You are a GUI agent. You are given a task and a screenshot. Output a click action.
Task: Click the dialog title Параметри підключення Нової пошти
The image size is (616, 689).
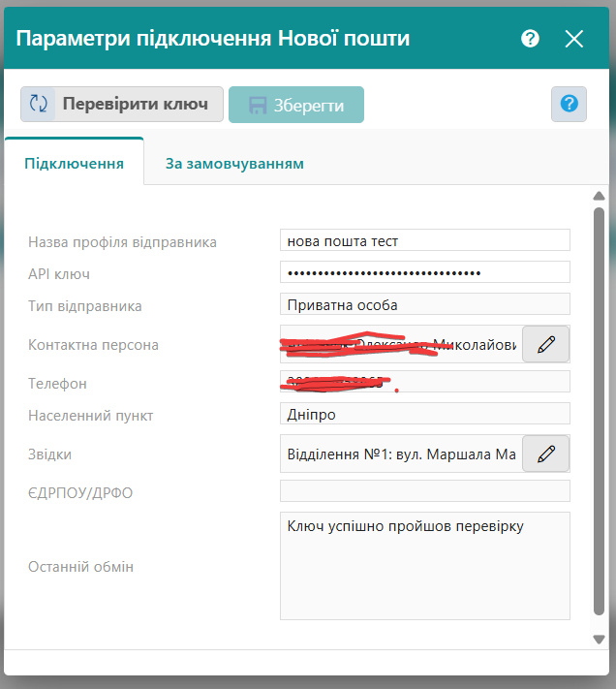213,38
